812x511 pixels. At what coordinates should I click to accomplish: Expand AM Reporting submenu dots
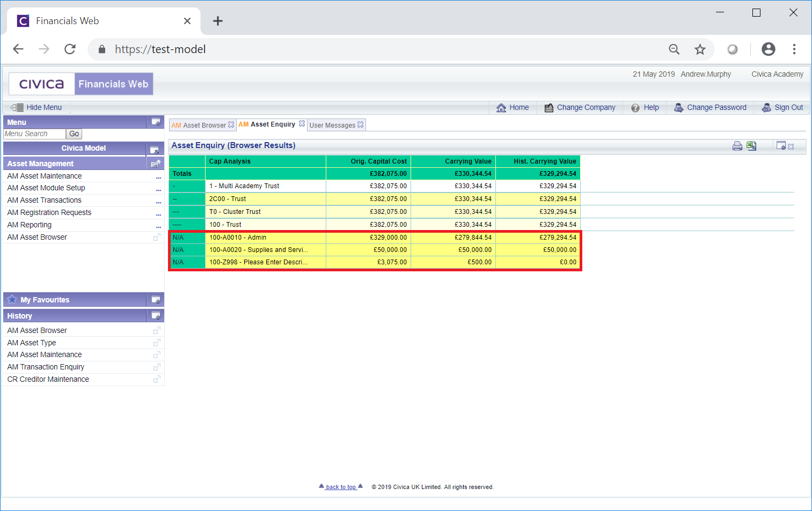(158, 227)
